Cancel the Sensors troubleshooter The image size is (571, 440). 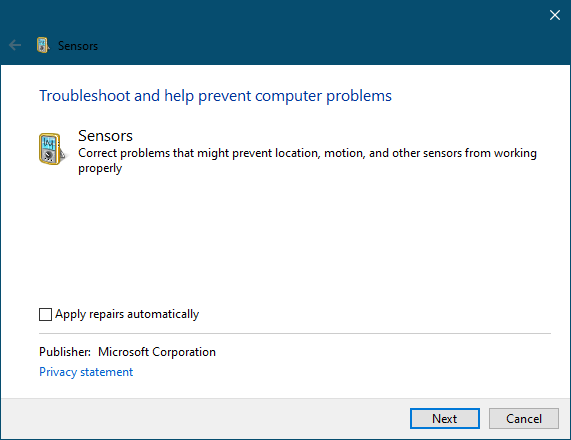click(524, 419)
